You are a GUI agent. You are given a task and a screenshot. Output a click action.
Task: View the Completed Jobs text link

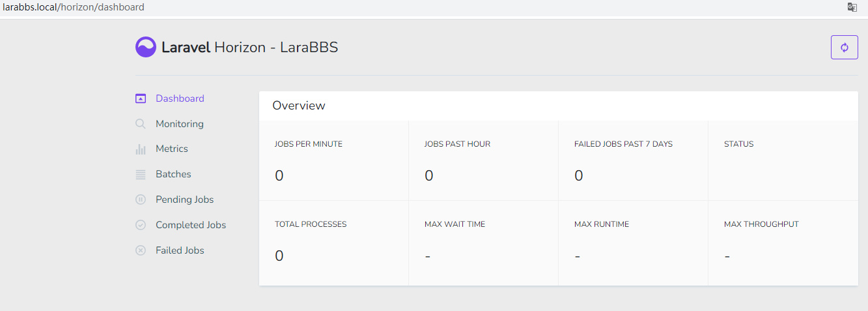(191, 225)
